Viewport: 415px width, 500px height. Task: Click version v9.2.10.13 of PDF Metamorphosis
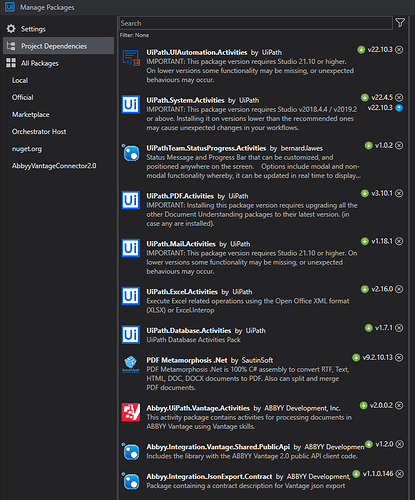click(378, 357)
